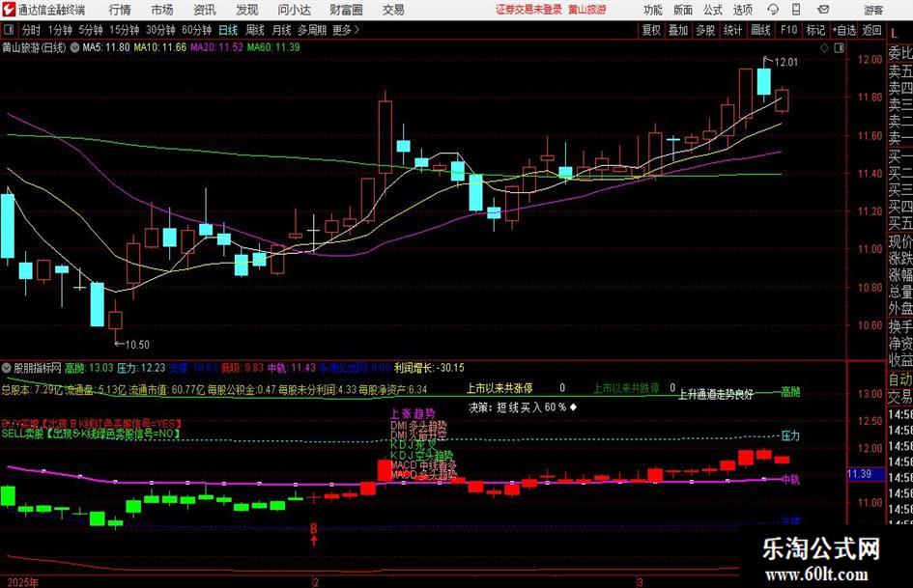Click the 通达信 red logo icon

8,10
